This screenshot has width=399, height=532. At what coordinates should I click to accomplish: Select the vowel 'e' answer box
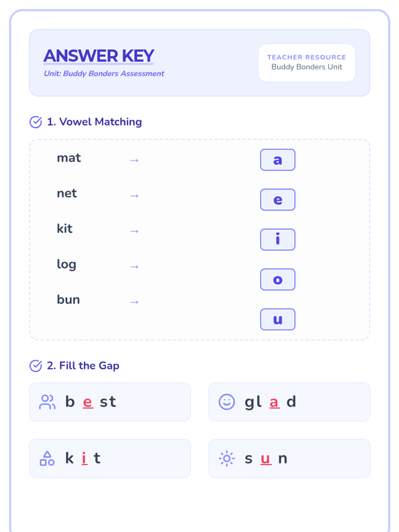[x=278, y=200]
